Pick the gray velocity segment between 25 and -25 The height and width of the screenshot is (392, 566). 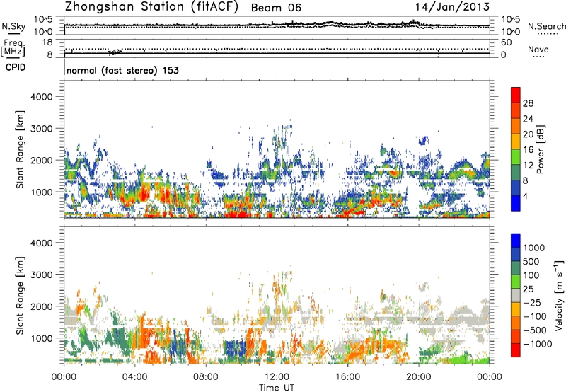pos(516,296)
